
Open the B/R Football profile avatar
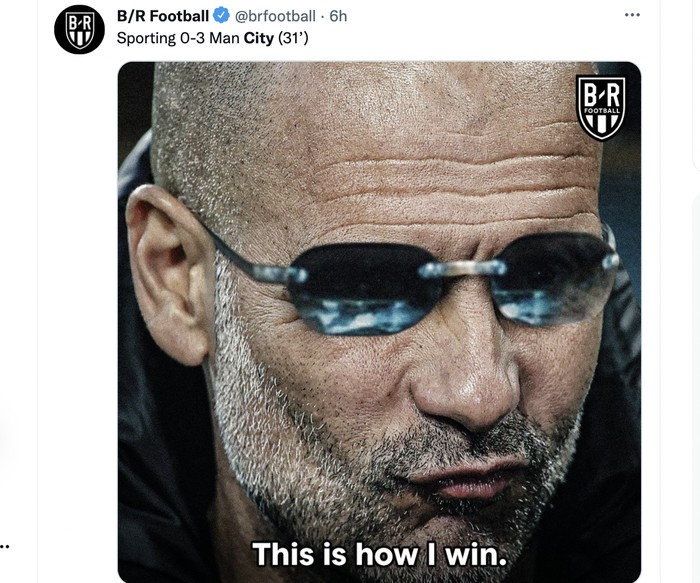point(79,29)
